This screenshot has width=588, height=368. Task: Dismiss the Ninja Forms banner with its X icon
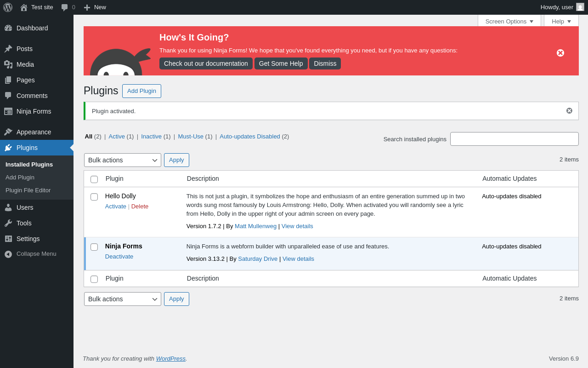click(560, 53)
